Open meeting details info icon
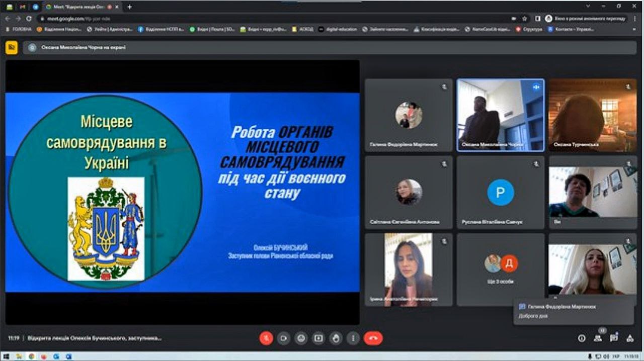Image resolution: width=644 pixels, height=361 pixels. pos(582,338)
